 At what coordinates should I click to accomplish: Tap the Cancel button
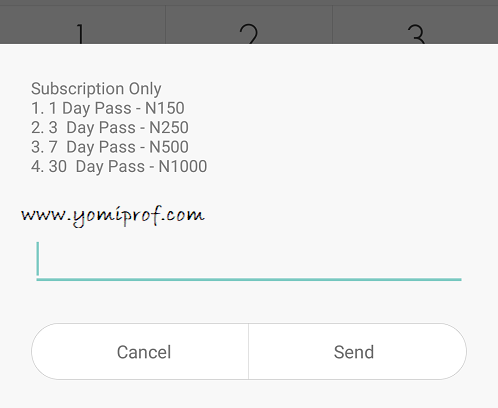[140, 351]
